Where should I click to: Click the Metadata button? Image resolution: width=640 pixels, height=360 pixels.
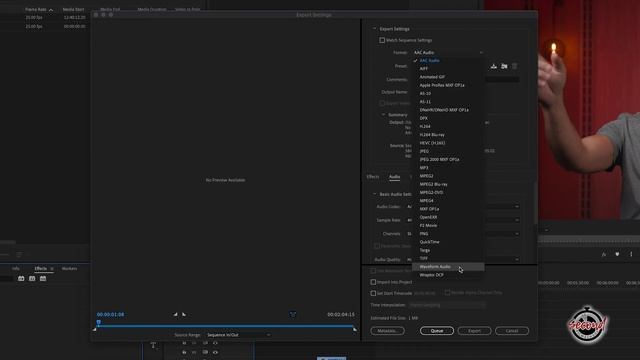click(x=387, y=331)
